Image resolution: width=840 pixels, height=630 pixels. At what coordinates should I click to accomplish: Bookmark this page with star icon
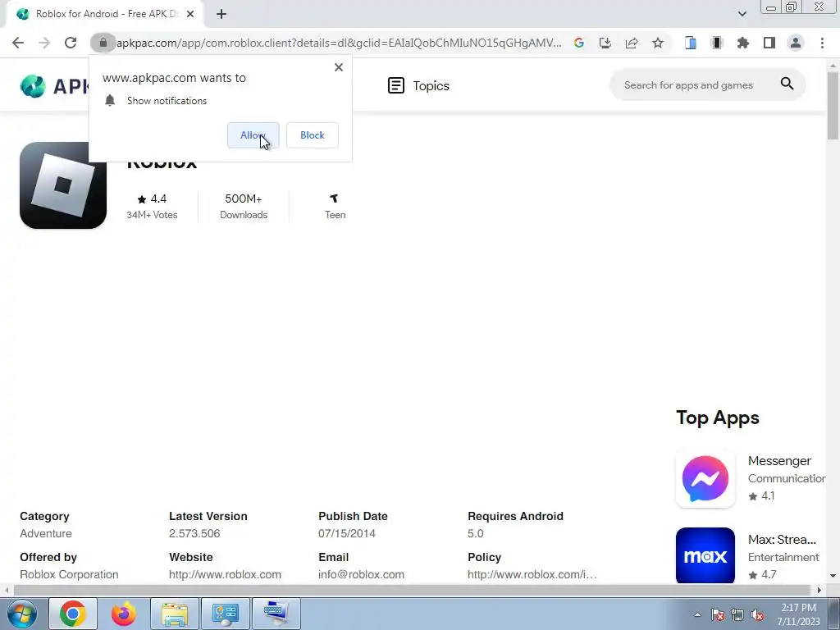(x=658, y=43)
